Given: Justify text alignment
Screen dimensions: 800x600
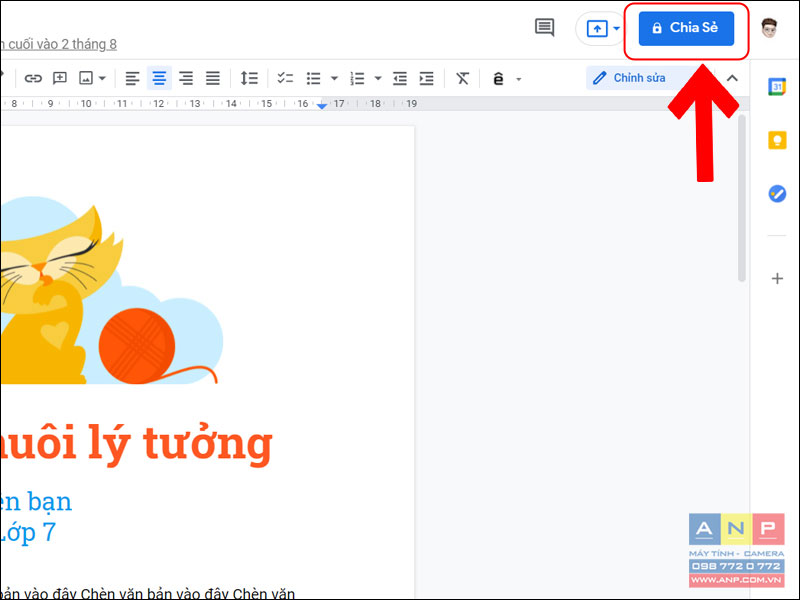Looking at the screenshot, I should [x=213, y=78].
